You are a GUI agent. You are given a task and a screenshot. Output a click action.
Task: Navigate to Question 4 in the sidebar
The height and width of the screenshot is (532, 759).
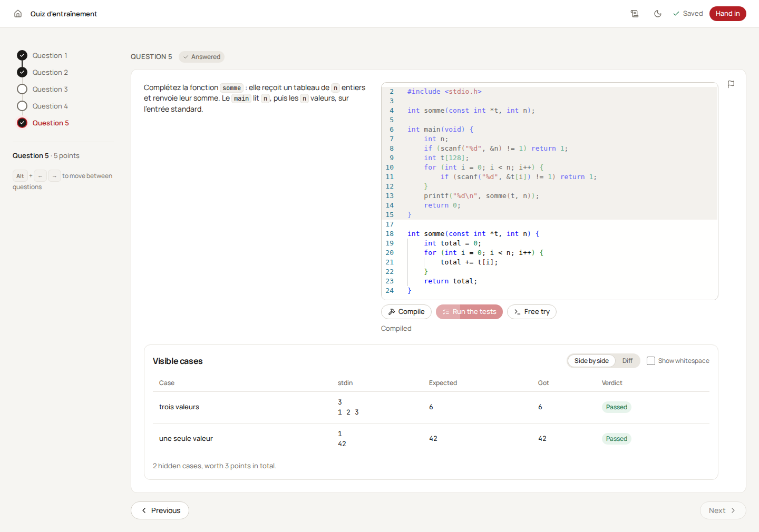pos(50,106)
